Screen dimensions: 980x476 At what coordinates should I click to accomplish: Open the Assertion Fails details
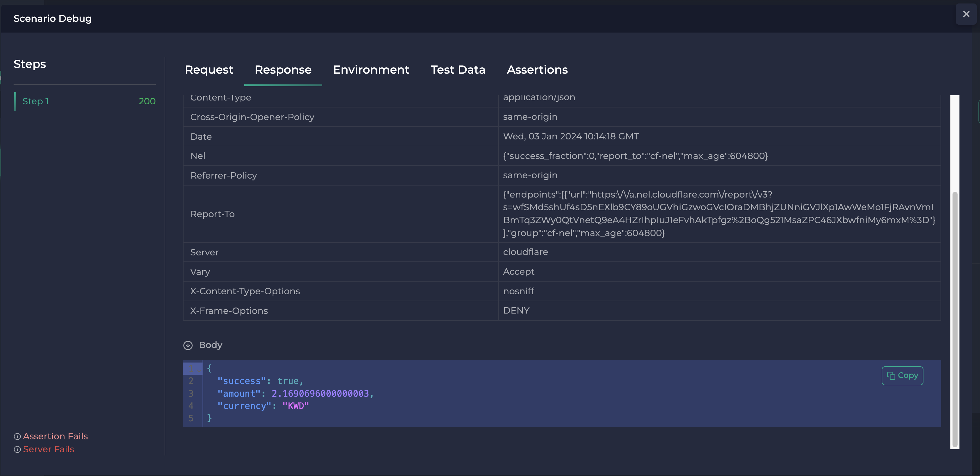point(56,436)
